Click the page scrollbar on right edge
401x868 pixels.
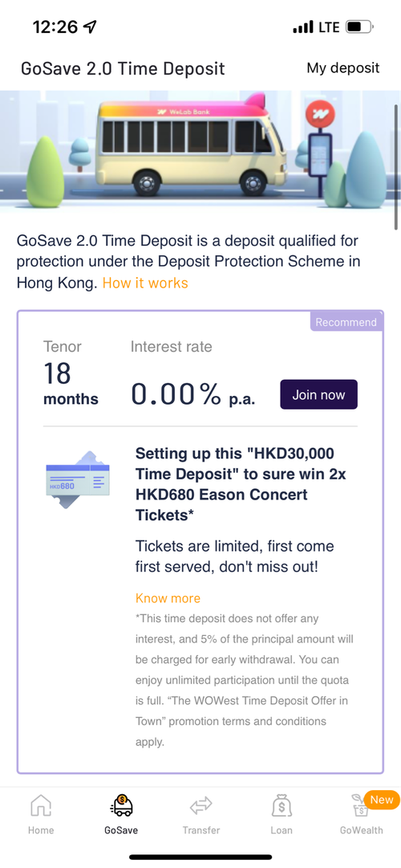coord(396,166)
